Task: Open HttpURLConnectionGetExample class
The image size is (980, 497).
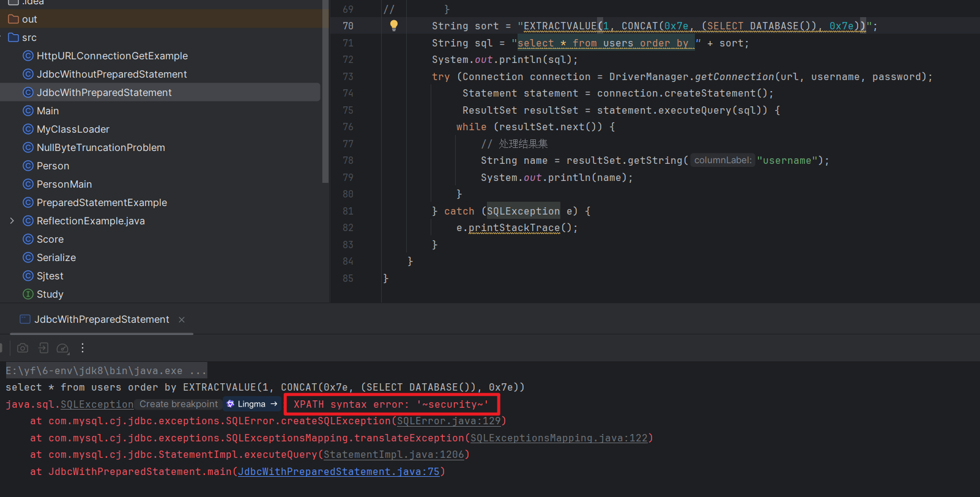Action: click(x=112, y=56)
